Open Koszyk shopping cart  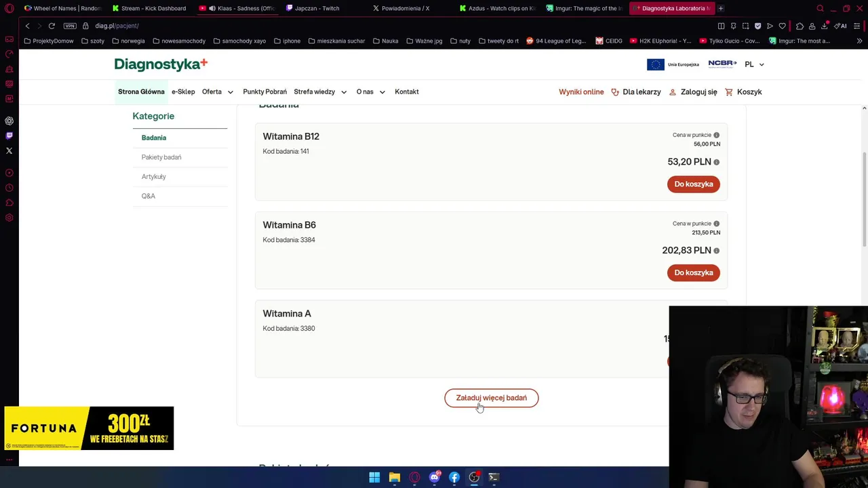click(x=743, y=91)
